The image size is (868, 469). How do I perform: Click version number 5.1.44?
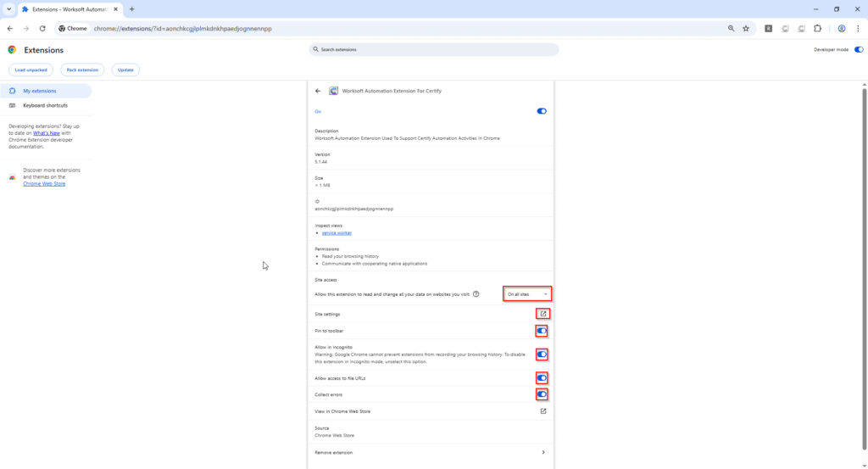[321, 162]
